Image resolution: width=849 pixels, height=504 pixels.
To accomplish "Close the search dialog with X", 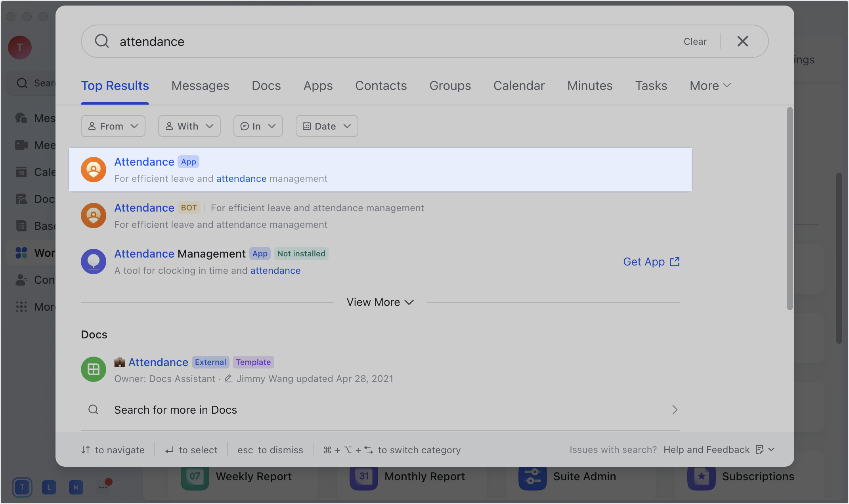I will tap(742, 41).
